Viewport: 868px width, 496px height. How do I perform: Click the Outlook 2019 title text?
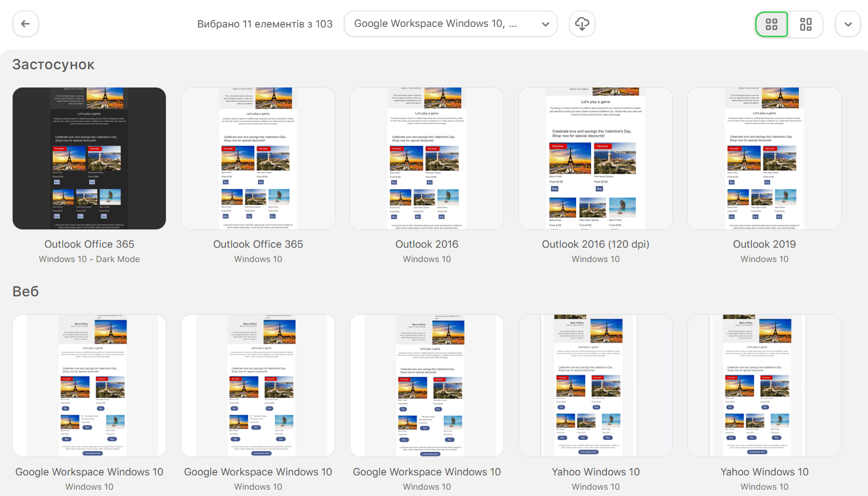click(x=764, y=244)
